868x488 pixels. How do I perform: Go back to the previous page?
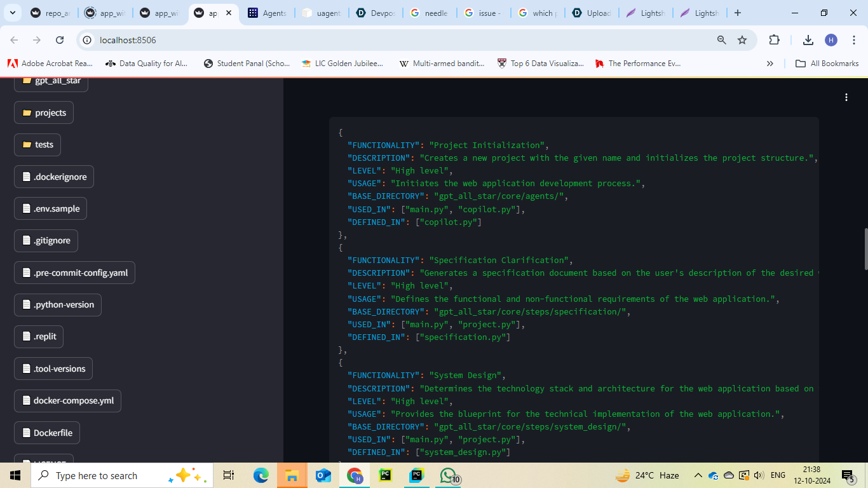pos(14,40)
